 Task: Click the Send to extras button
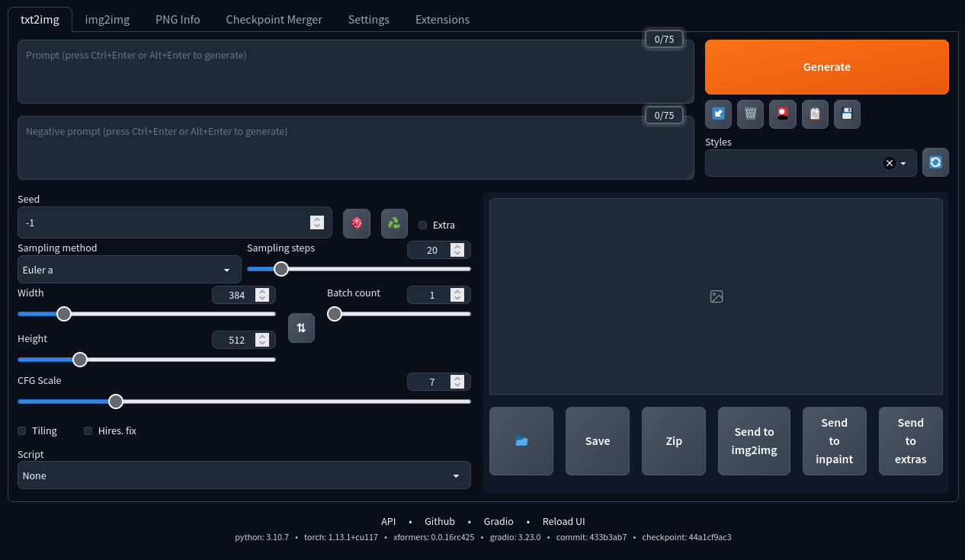coord(911,441)
